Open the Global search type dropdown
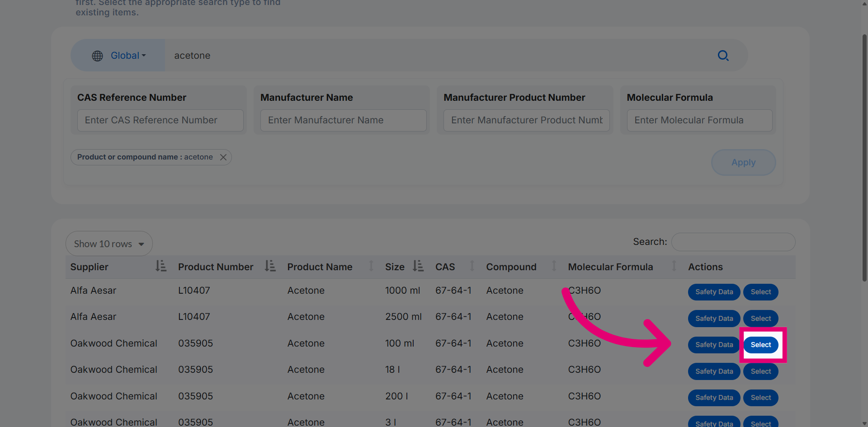Viewport: 868px width, 427px height. 118,55
